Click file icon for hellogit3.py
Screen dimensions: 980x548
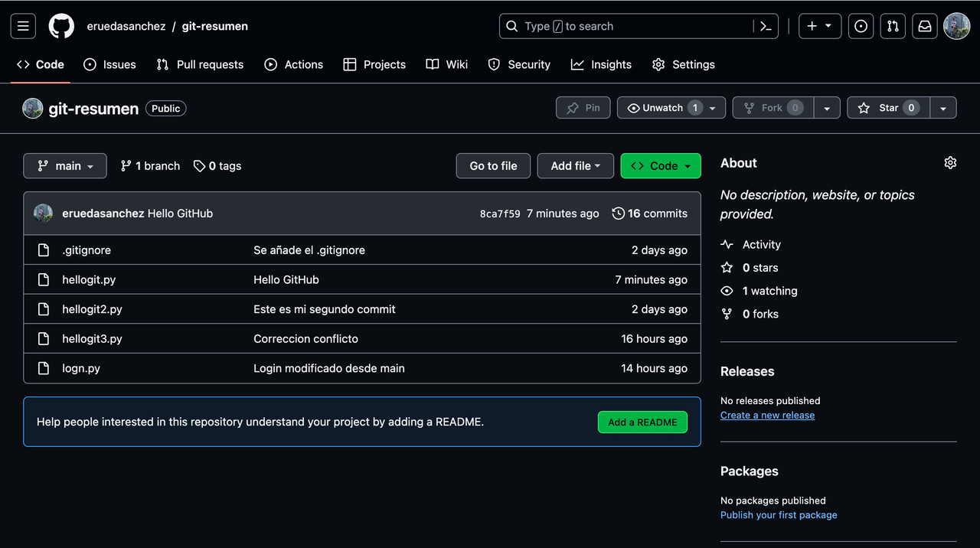click(x=44, y=338)
